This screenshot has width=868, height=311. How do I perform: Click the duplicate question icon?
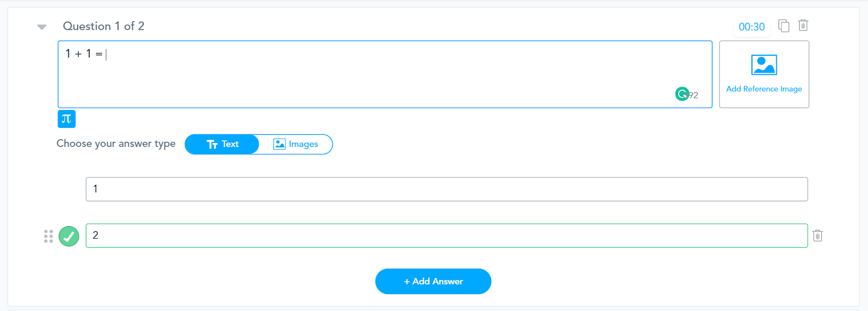[784, 25]
